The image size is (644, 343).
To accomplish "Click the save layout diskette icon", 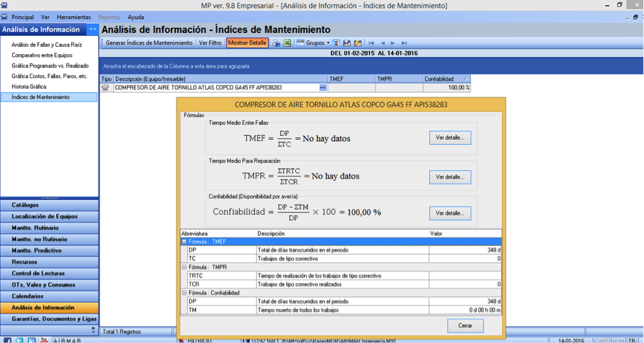I will [347, 43].
